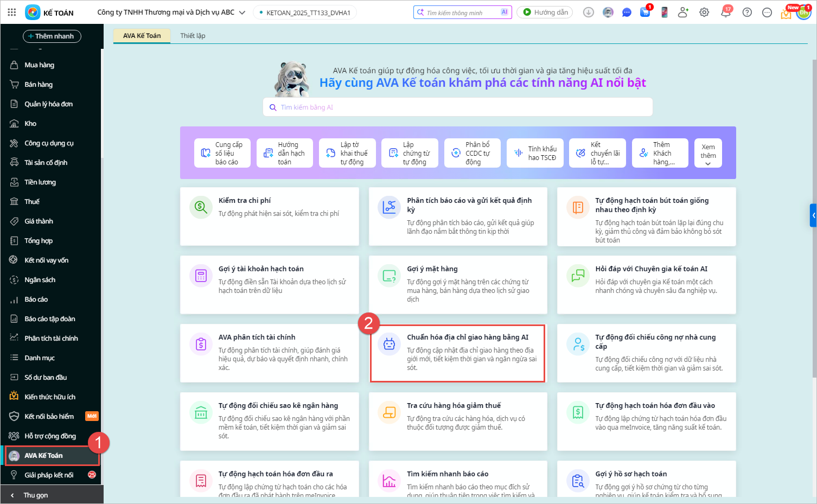Expand Xem thêm quick actions
Screen dimensions: 817x504
[708, 153]
